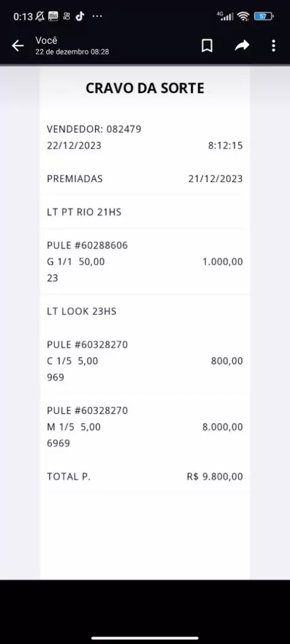Tap the bottom home gesture bar
Screen dimensions: 290x644
pos(145,638)
